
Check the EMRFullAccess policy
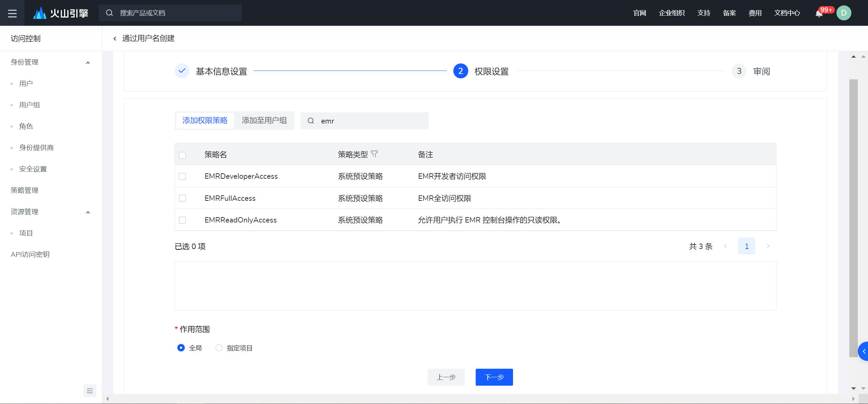[x=182, y=198]
